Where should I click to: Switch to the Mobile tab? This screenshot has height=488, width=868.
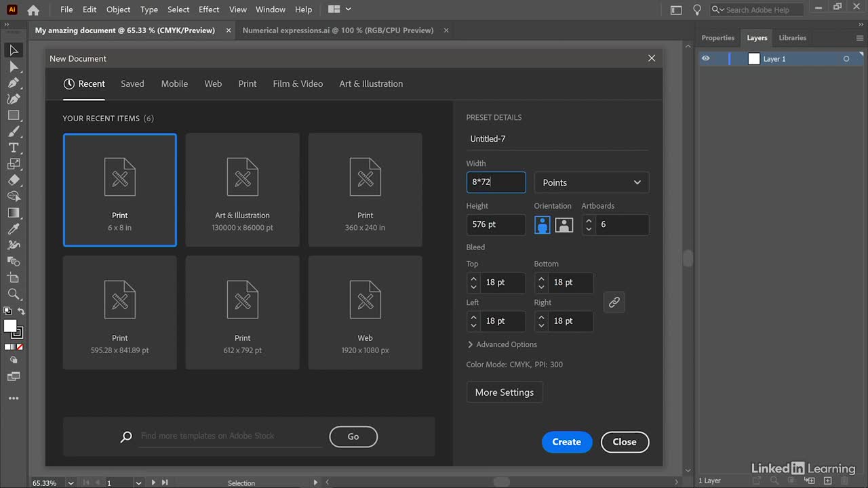174,84
